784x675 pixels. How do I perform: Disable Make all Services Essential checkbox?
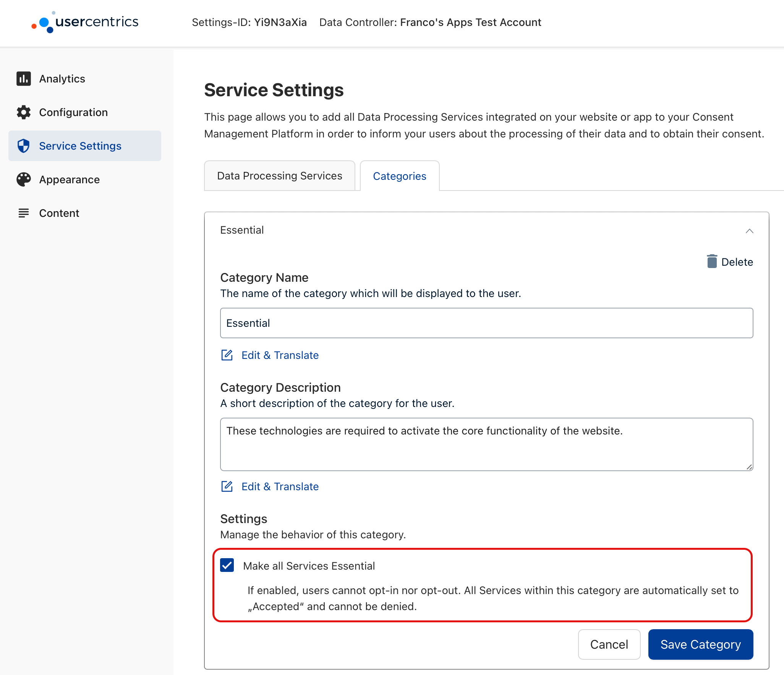click(x=227, y=566)
